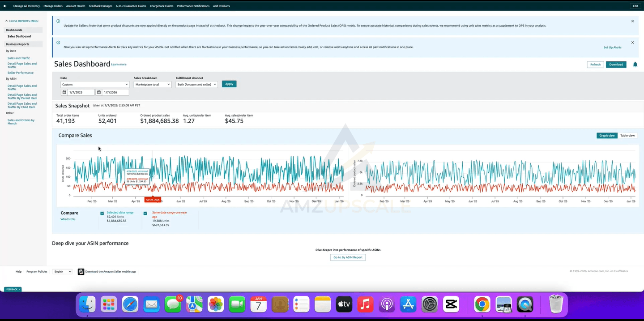This screenshot has height=321, width=644.
Task: Open the Fulfillment channel dropdown
Action: 196,84
